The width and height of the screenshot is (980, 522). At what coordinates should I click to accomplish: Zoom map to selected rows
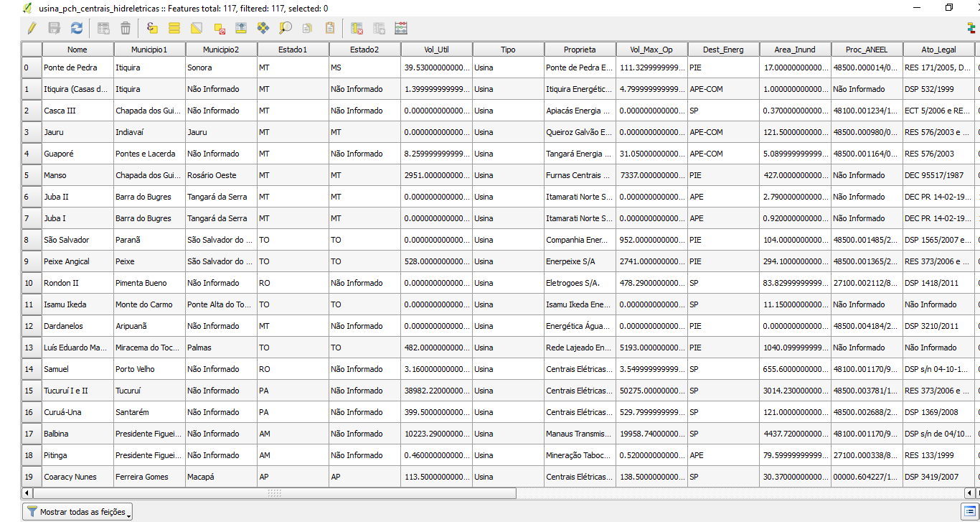(x=286, y=28)
